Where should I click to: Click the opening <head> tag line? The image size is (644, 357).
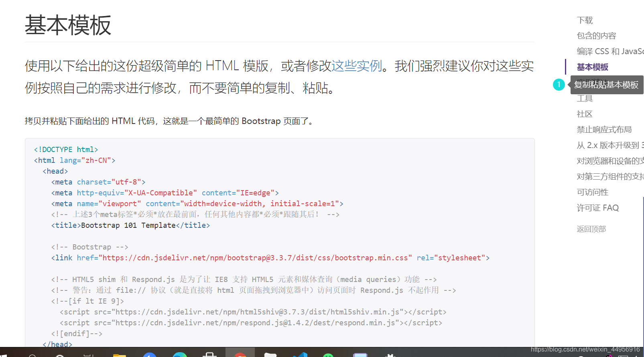55,171
